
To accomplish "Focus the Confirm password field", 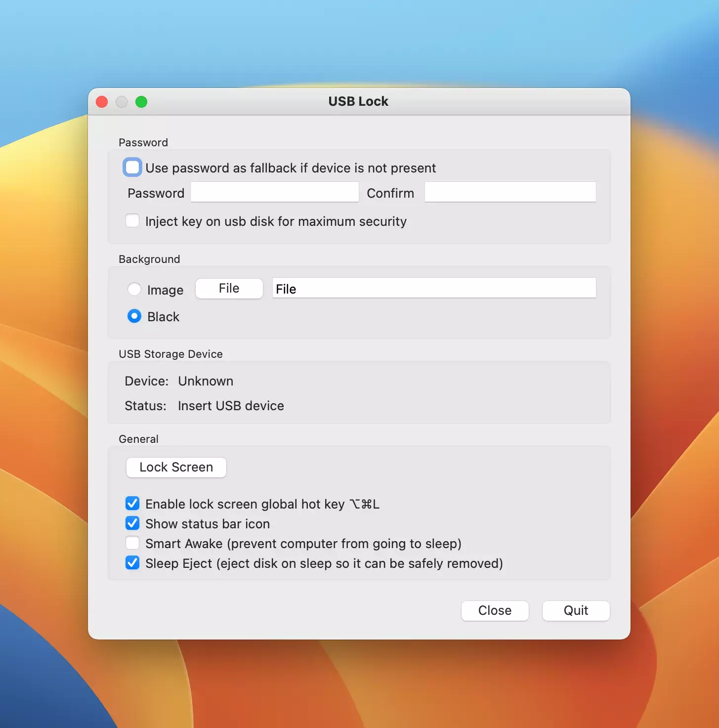I will pos(510,192).
